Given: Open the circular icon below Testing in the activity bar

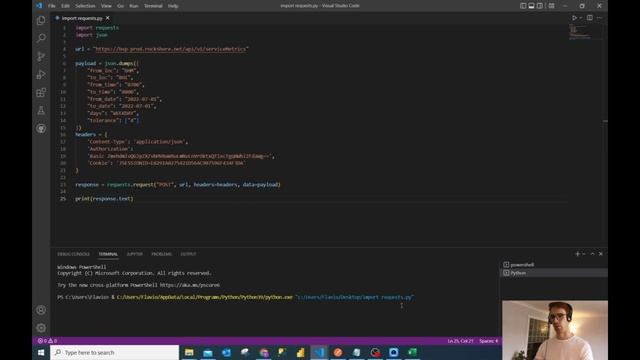Looking at the screenshot, I should 41,129.
